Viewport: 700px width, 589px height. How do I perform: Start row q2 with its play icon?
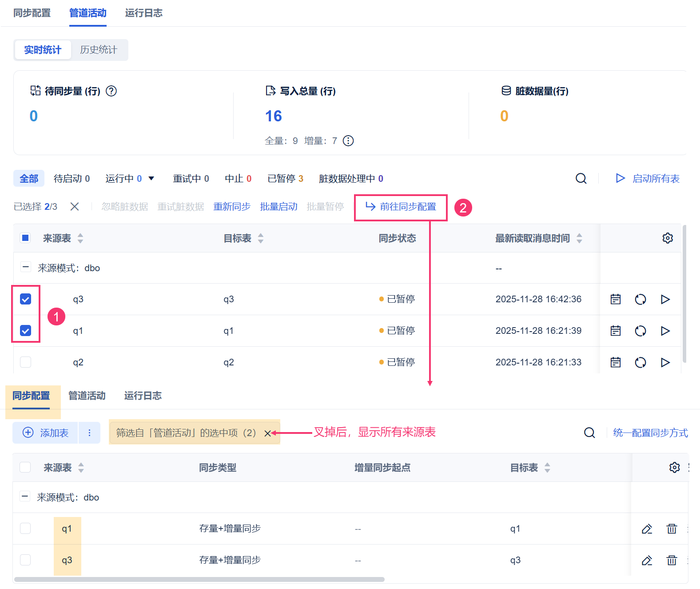(x=665, y=362)
